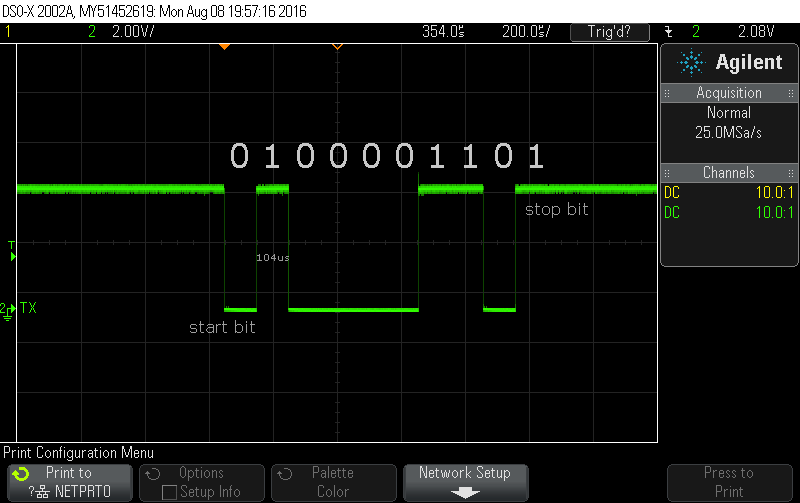Image resolution: width=800 pixels, height=503 pixels.
Task: Click the Trig'd? status box
Action: click(x=610, y=32)
